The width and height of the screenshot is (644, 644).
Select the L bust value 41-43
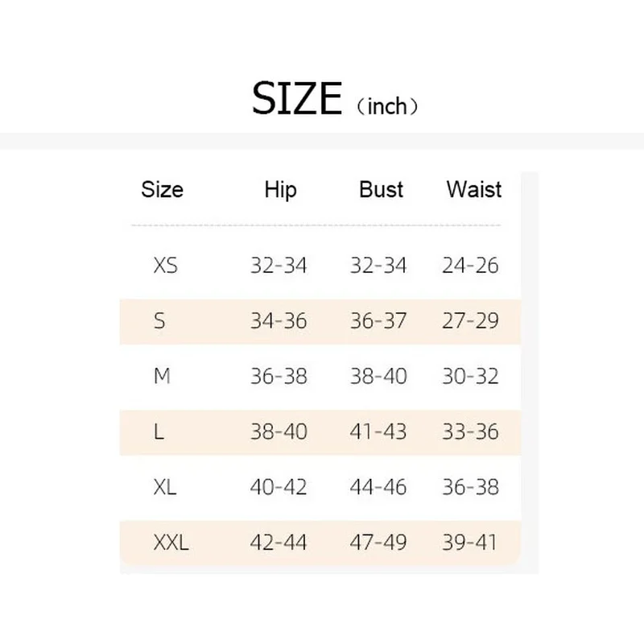pos(378,432)
